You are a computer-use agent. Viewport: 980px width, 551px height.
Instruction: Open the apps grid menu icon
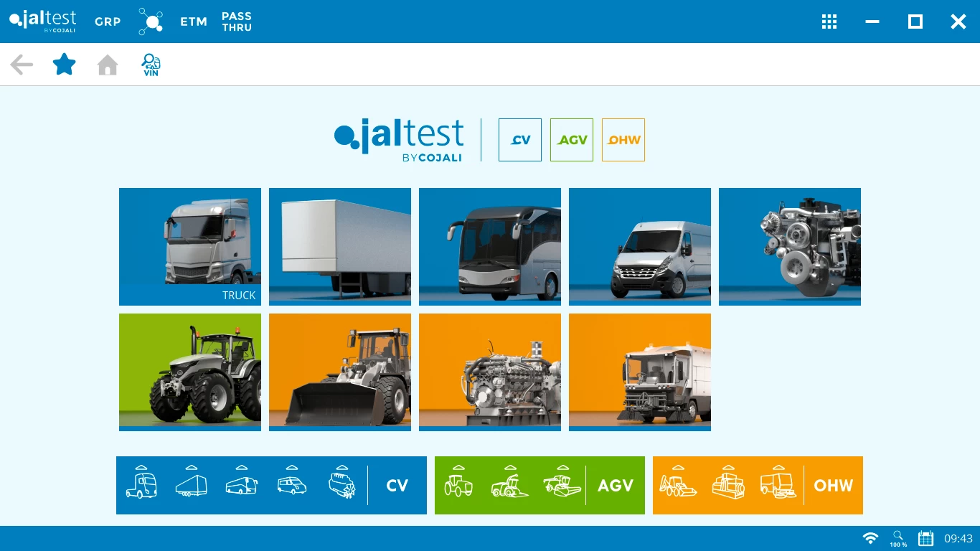click(829, 22)
